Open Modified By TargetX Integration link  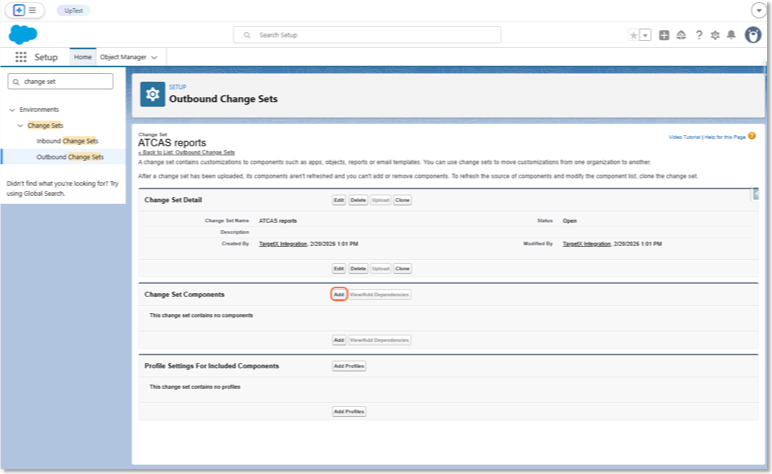[x=587, y=244]
